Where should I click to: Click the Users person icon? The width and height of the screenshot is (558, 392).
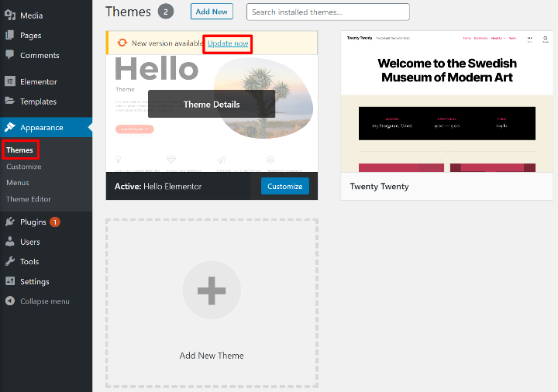[10, 242]
